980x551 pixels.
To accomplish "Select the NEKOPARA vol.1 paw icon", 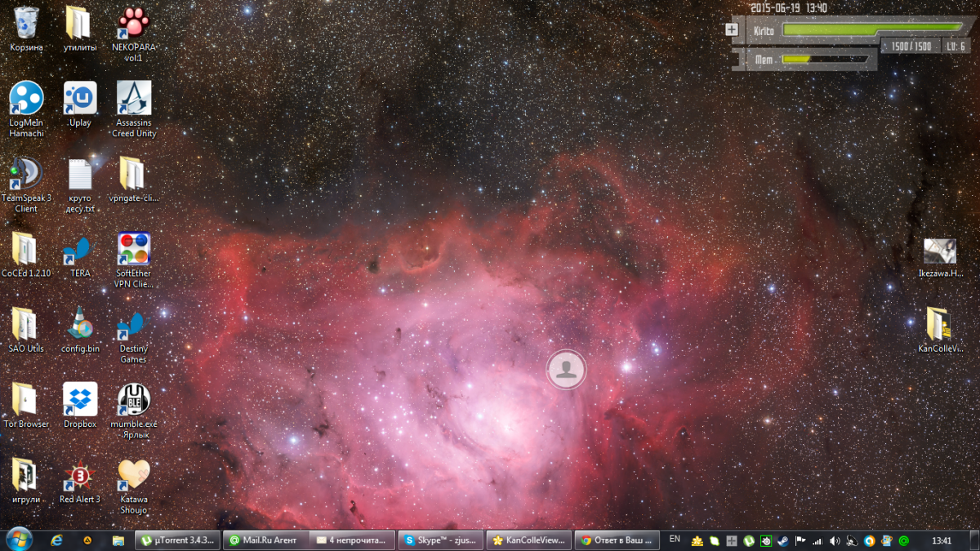I will point(134,23).
